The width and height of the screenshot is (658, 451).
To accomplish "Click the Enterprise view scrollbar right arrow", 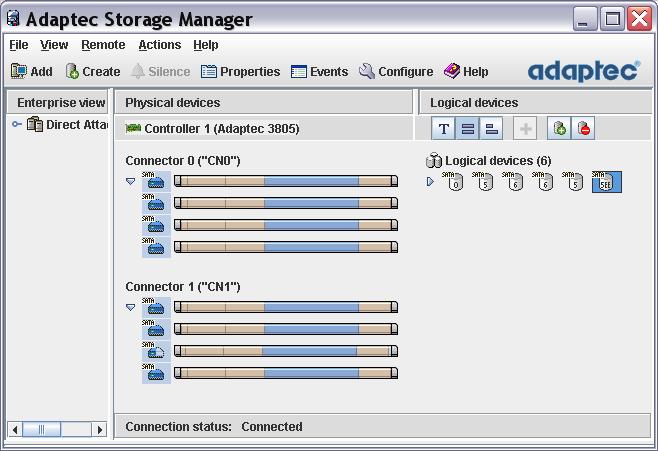I will point(99,430).
